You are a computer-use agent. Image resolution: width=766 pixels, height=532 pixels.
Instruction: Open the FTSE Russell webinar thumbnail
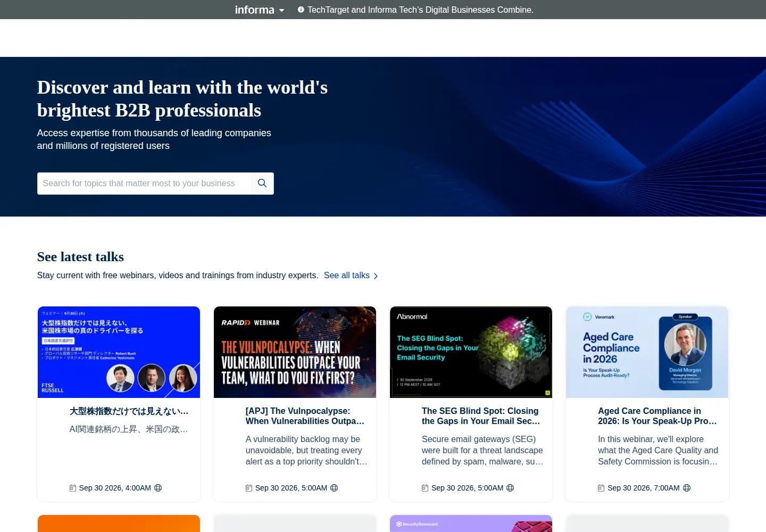click(119, 352)
